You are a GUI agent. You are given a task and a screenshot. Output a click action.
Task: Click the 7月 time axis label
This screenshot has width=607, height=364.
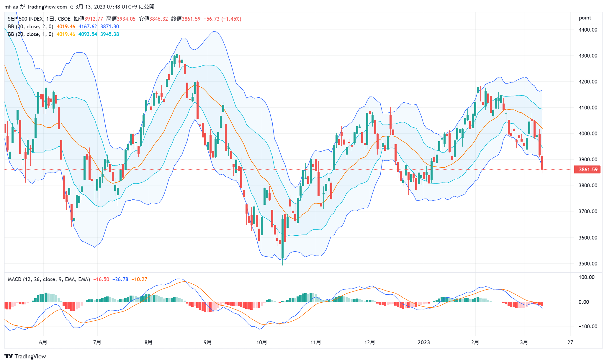(97, 342)
